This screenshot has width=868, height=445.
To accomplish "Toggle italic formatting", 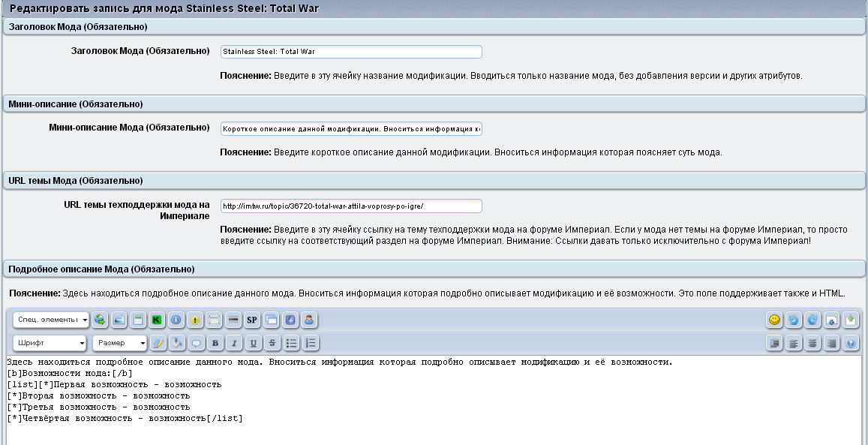I will click(x=233, y=343).
